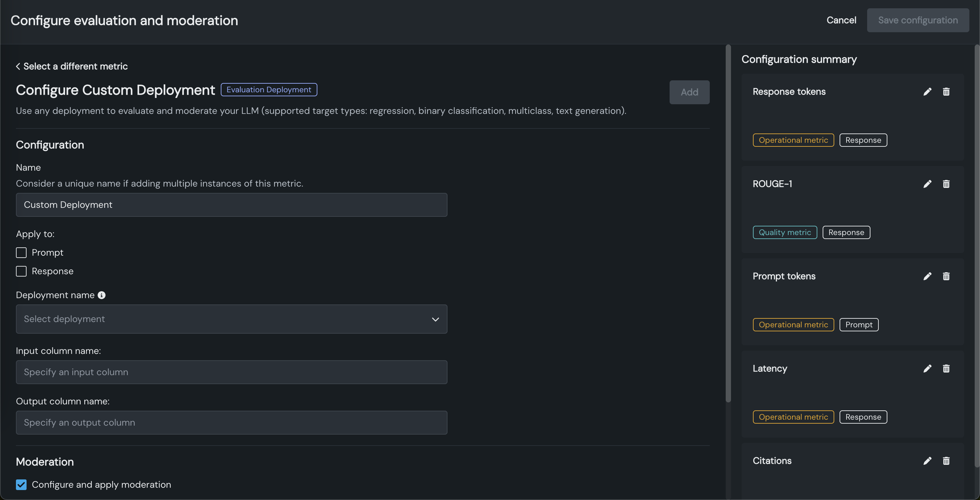Click the Cancel button
Image resolution: width=980 pixels, height=500 pixels.
tap(841, 20)
